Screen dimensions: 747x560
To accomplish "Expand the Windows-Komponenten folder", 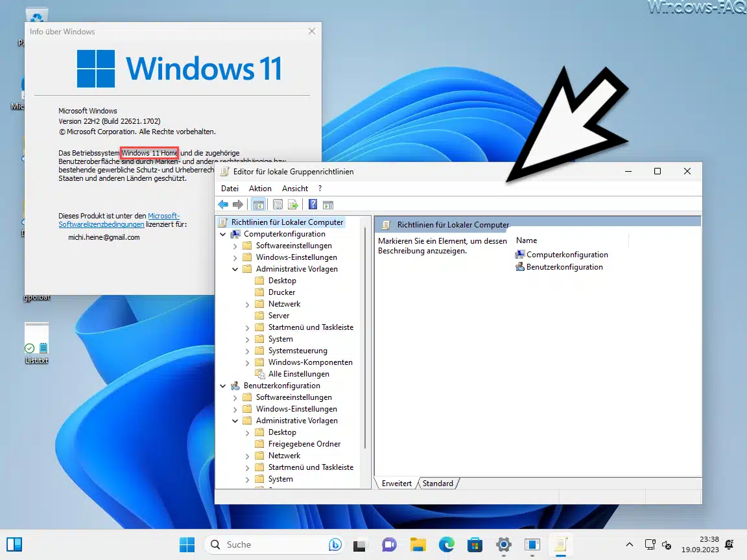I will [247, 363].
